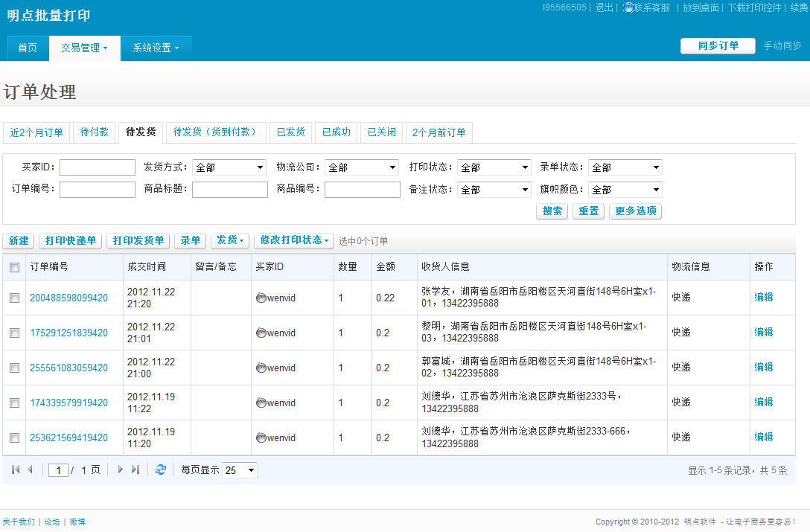Focus the 订单编号 input field
Screen dimensions: 810x532
click(x=97, y=190)
